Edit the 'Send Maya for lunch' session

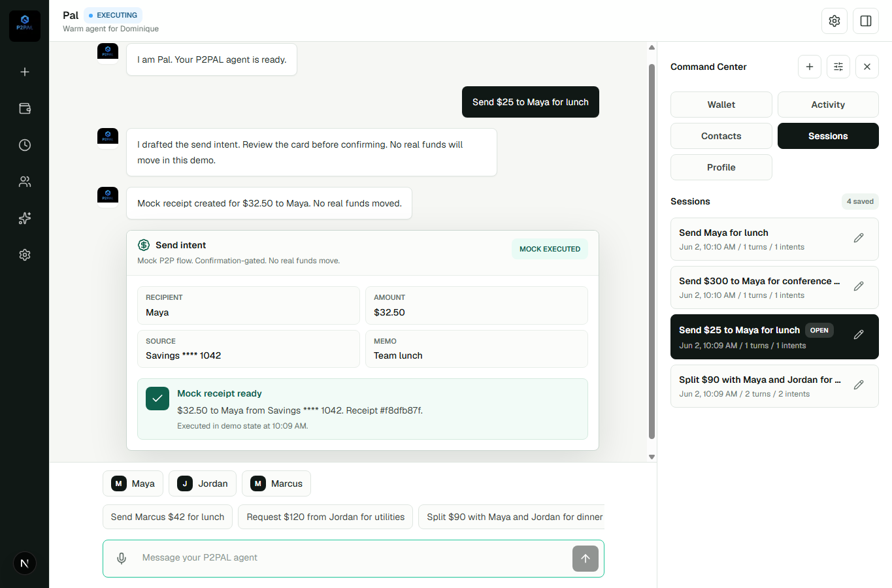tap(859, 238)
